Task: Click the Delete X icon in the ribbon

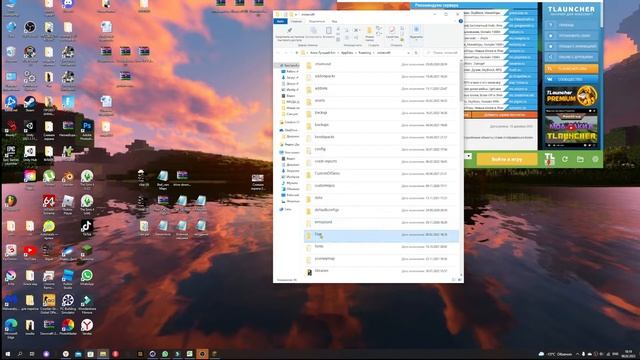Action: pyautogui.click(x=356, y=30)
